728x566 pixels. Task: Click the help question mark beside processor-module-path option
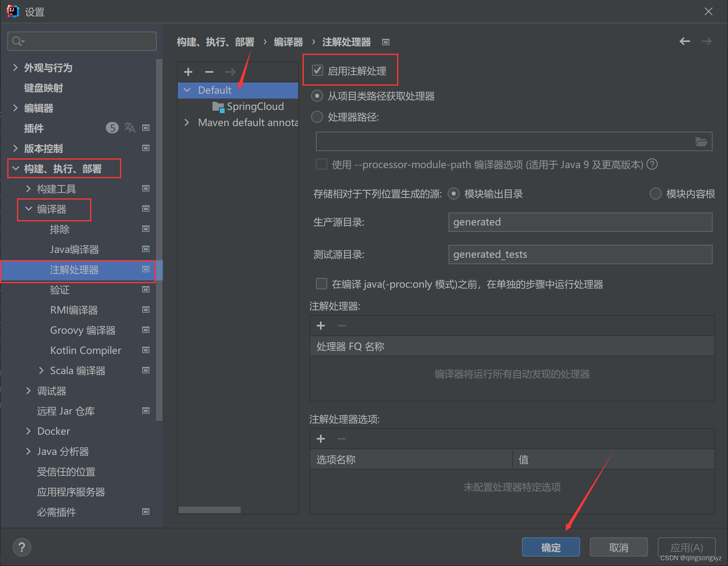(x=652, y=164)
